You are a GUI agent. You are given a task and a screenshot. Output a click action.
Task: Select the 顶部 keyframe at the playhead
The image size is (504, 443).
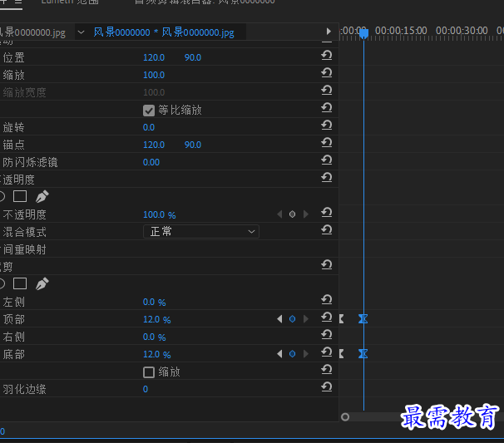coord(363,318)
